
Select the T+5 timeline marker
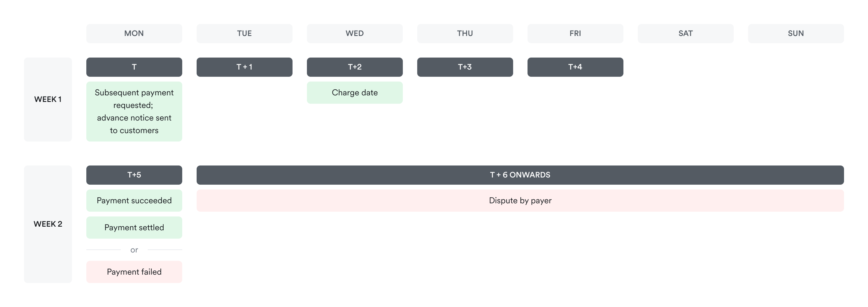(x=134, y=175)
